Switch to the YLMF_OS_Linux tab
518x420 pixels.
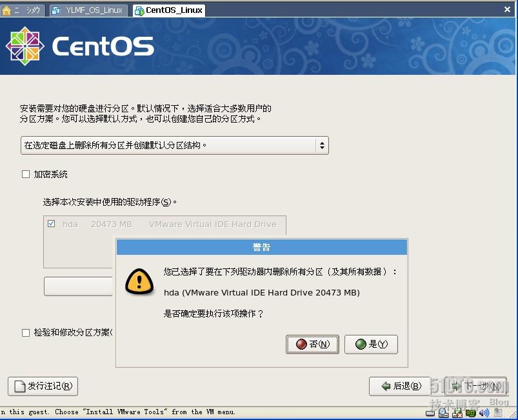coord(88,10)
